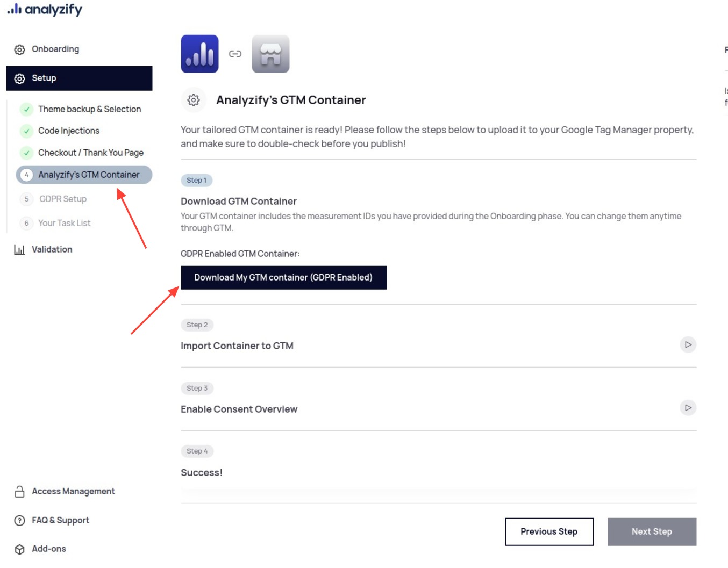Open Onboarding via its gear icon
Screen dimensions: 728x568
(x=19, y=49)
